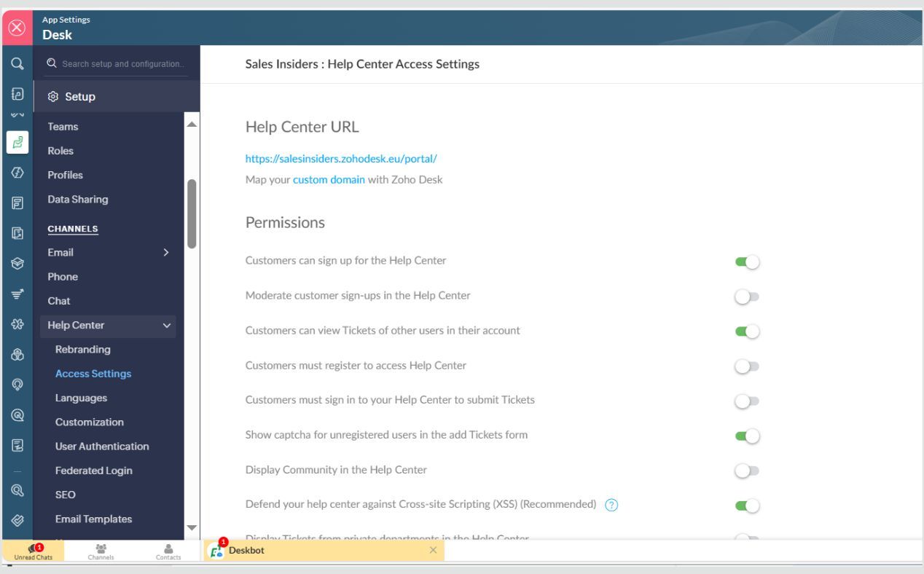Open the salesinsiders.zohodesk.eu portal link

(x=341, y=159)
